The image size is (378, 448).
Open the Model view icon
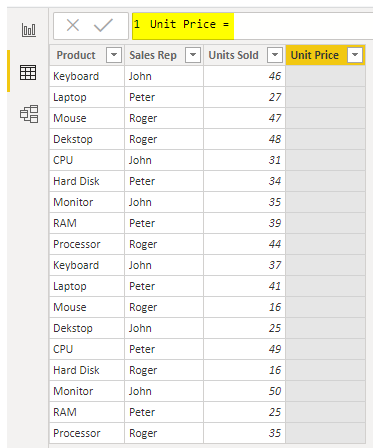coord(29,114)
